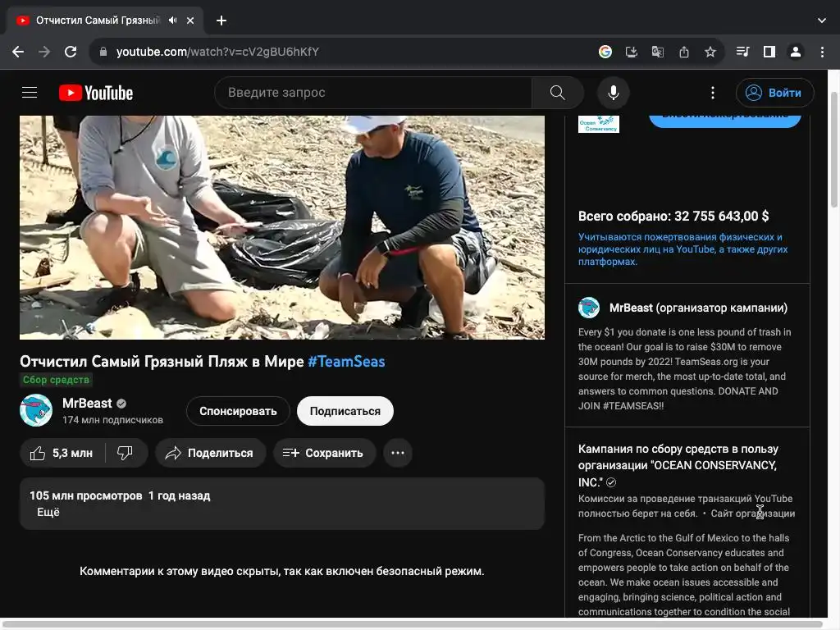The height and width of the screenshot is (630, 840).
Task: Focus the Введите запрос search field
Action: [x=373, y=93]
